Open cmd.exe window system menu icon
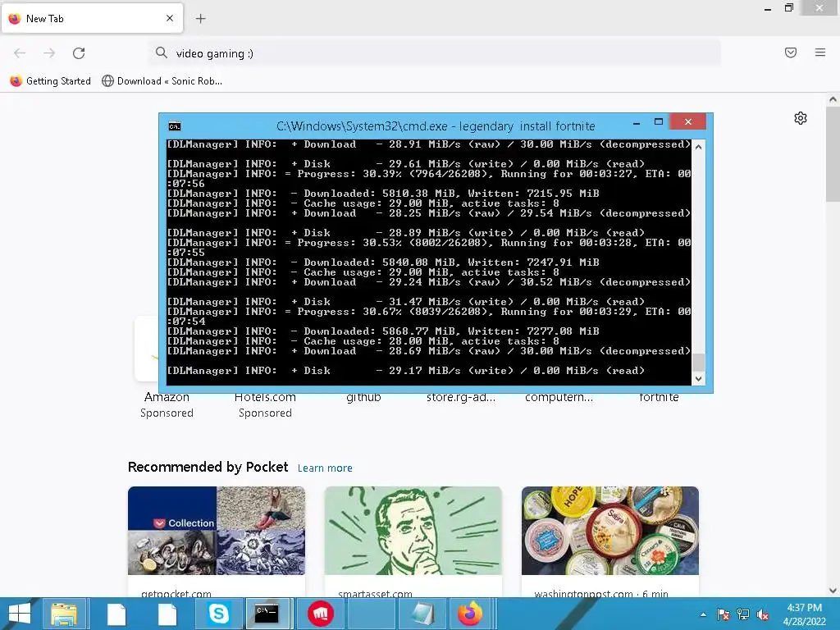The image size is (840, 630). (x=175, y=126)
